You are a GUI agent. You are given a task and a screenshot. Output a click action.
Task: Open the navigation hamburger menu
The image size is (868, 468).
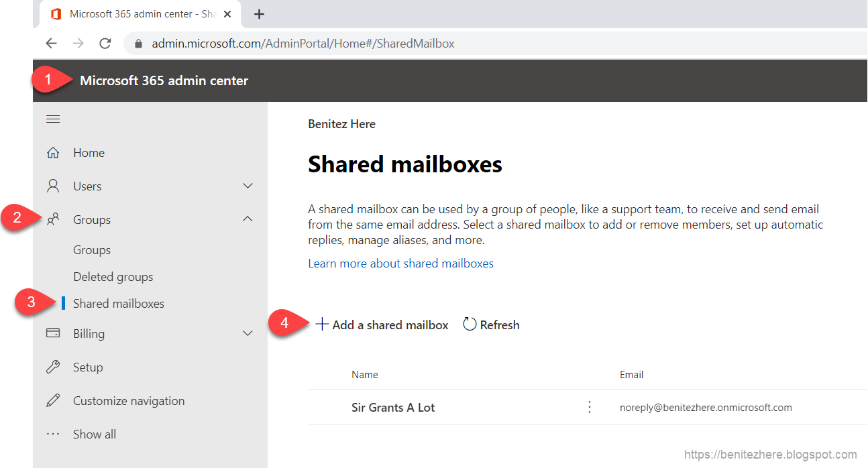click(53, 119)
